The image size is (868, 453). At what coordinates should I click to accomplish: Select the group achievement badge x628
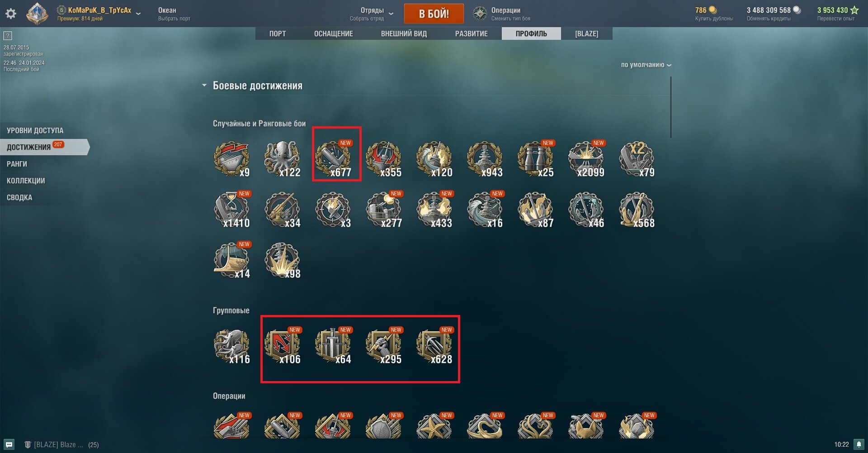(x=434, y=346)
